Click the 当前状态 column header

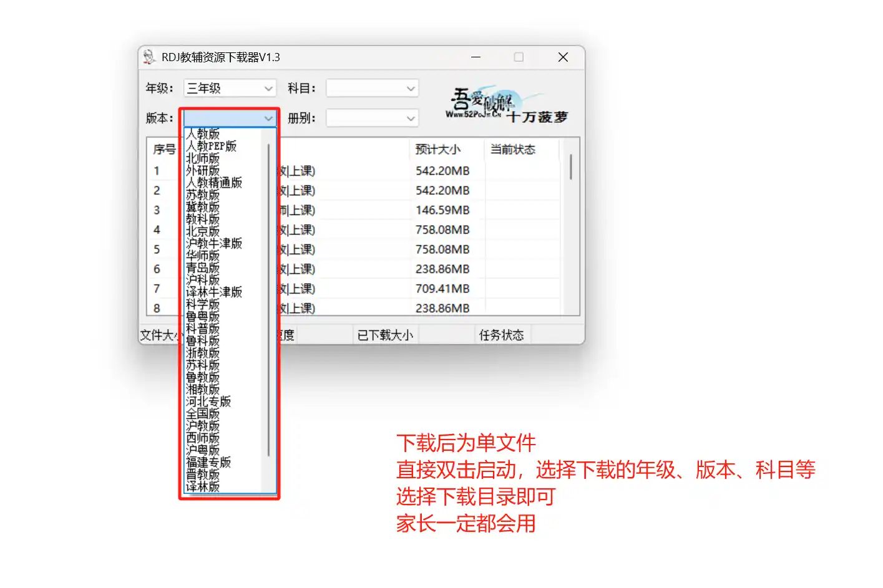click(x=513, y=150)
